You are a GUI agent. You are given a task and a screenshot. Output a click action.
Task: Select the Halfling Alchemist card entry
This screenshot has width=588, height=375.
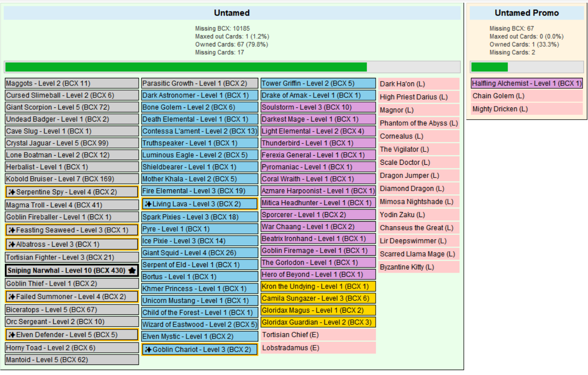[x=527, y=83]
